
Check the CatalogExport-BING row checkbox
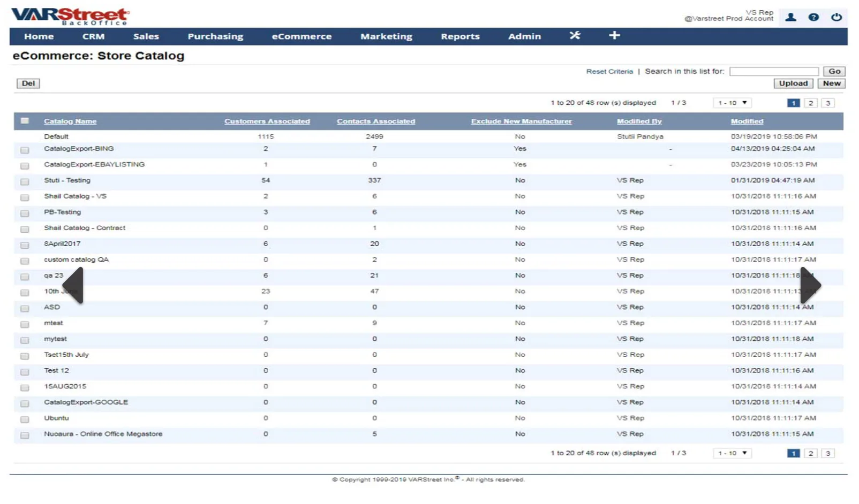[25, 150]
